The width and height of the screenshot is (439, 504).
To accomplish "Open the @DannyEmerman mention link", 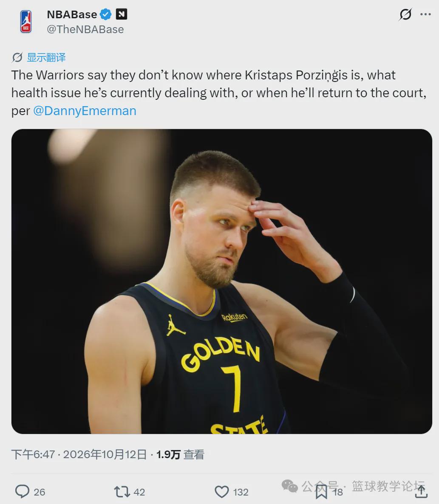I will click(x=85, y=111).
